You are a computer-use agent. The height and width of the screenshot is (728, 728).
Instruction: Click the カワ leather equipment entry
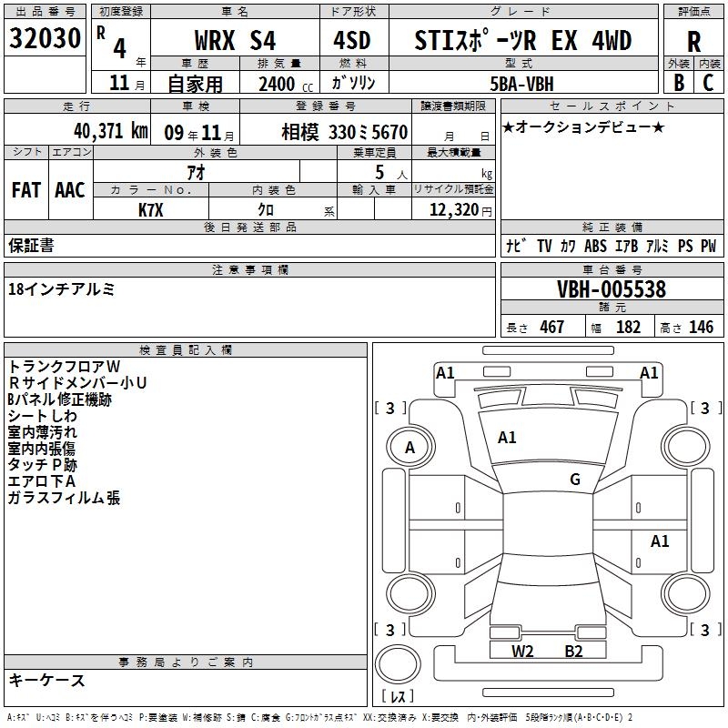[x=568, y=246]
